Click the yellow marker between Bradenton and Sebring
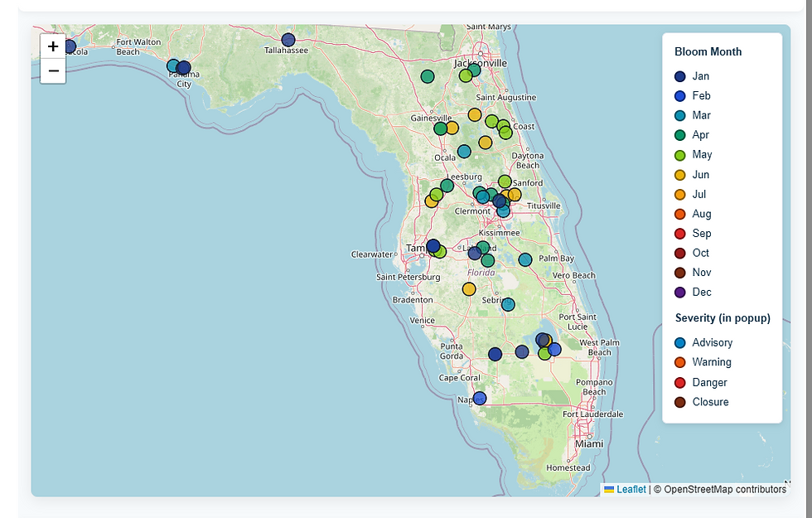This screenshot has height=518, width=812. click(x=469, y=289)
